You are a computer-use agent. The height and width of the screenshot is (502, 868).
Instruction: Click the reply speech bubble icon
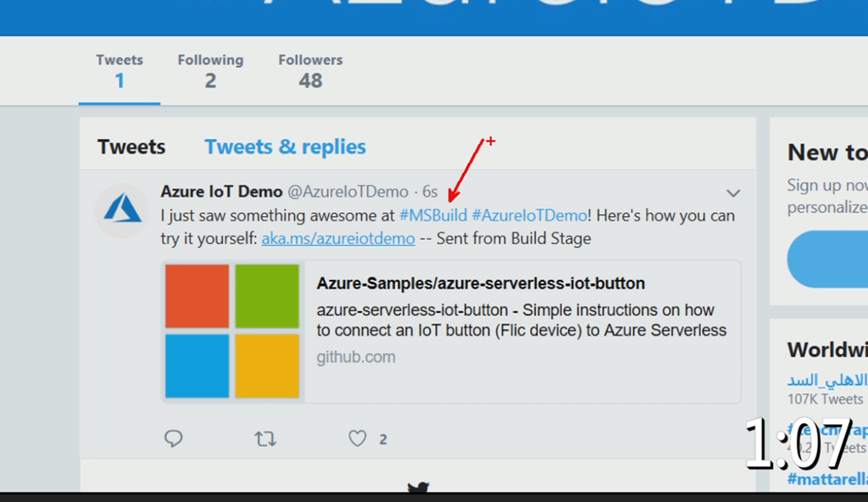coord(173,438)
